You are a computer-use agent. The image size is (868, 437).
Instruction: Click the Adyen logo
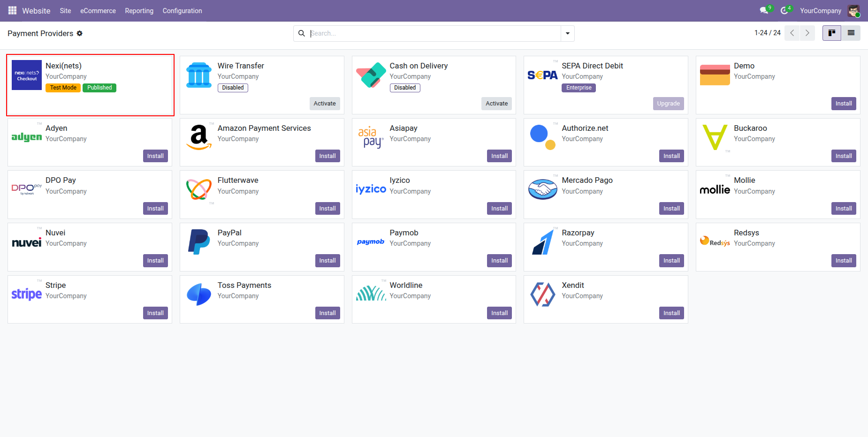27,137
